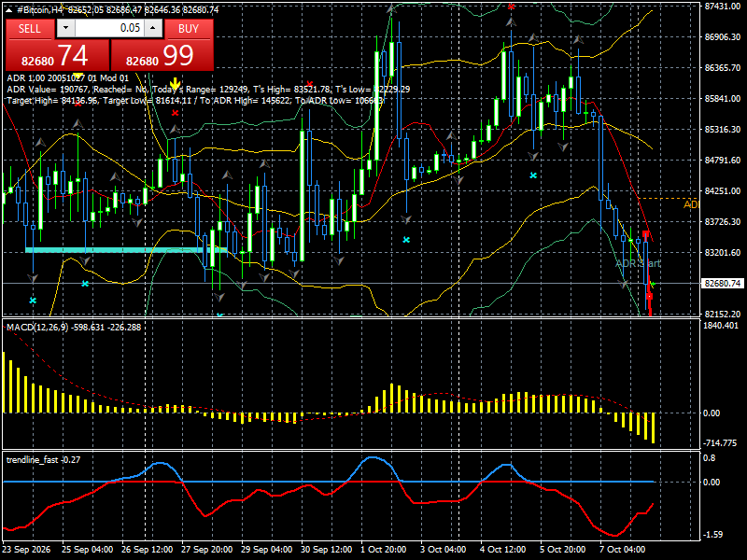Viewport: 747px width, 560px height.
Task: Click the 0.05 volume input field
Action: click(x=109, y=28)
